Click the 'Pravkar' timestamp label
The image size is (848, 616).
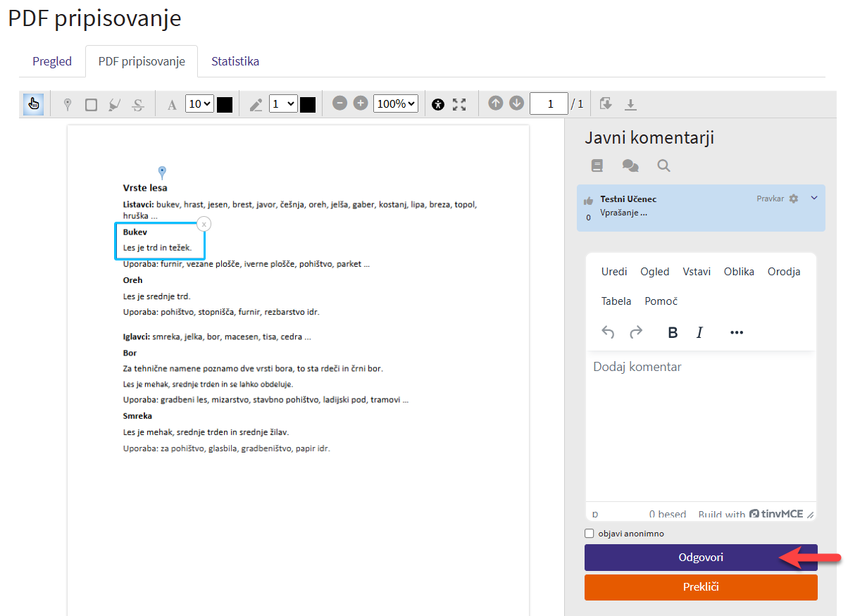pyautogui.click(x=771, y=199)
